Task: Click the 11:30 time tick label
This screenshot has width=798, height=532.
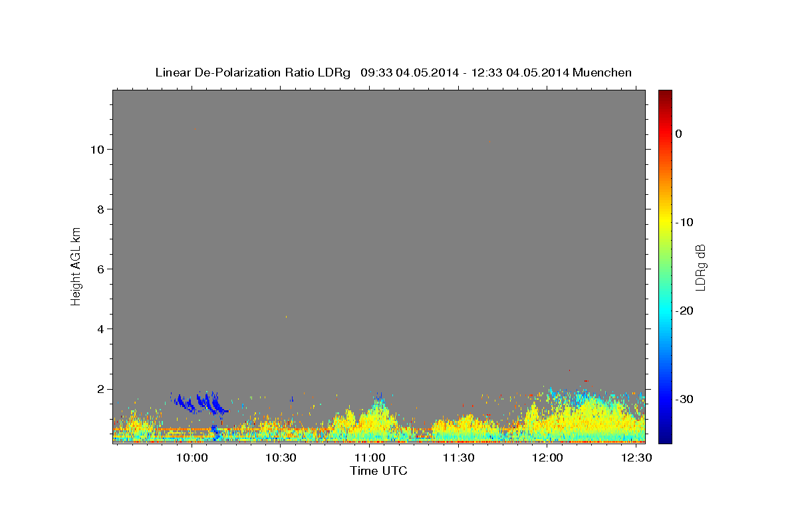Action: (458, 458)
